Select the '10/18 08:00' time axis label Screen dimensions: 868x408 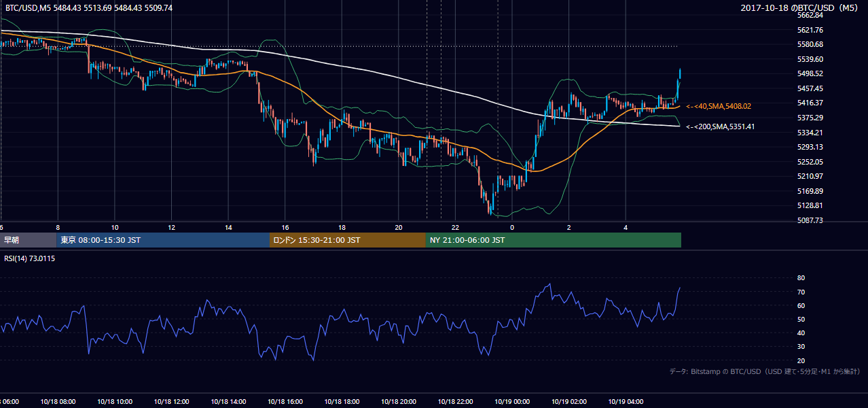58,402
